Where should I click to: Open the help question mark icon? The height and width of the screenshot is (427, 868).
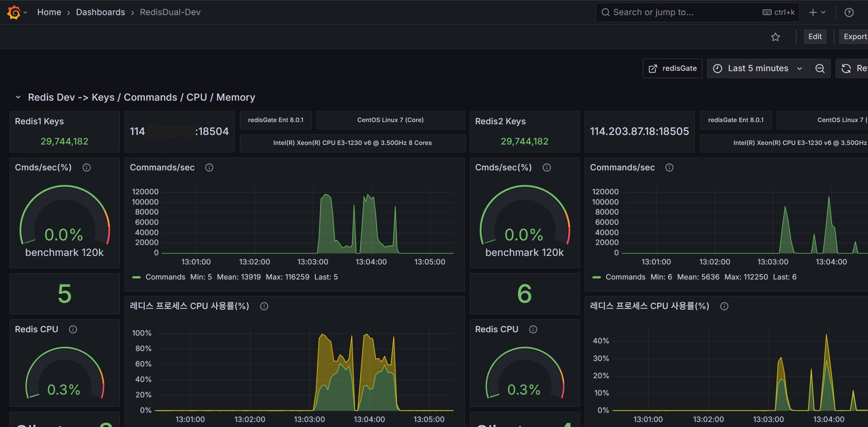(x=849, y=13)
